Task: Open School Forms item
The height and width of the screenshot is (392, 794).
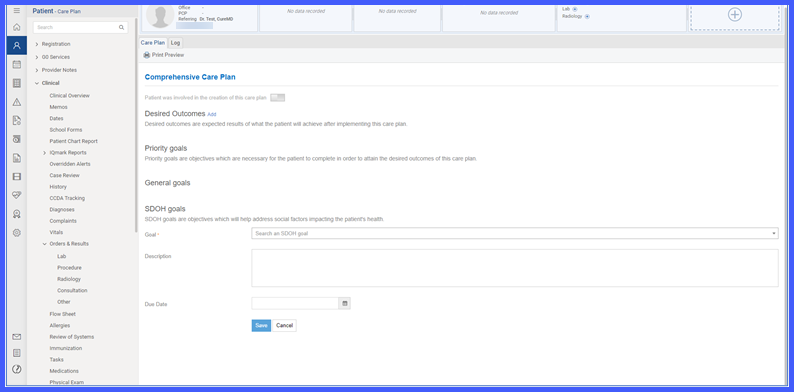Action: click(65, 130)
